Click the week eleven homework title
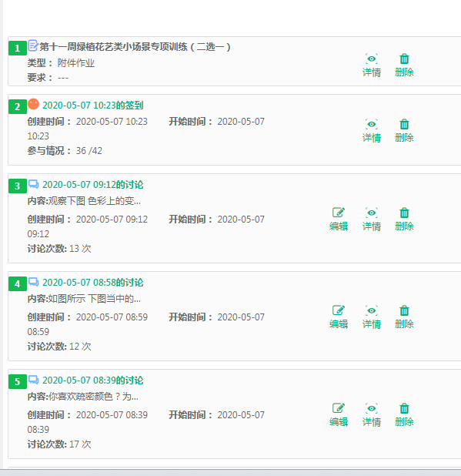This screenshot has width=461, height=476. click(135, 47)
